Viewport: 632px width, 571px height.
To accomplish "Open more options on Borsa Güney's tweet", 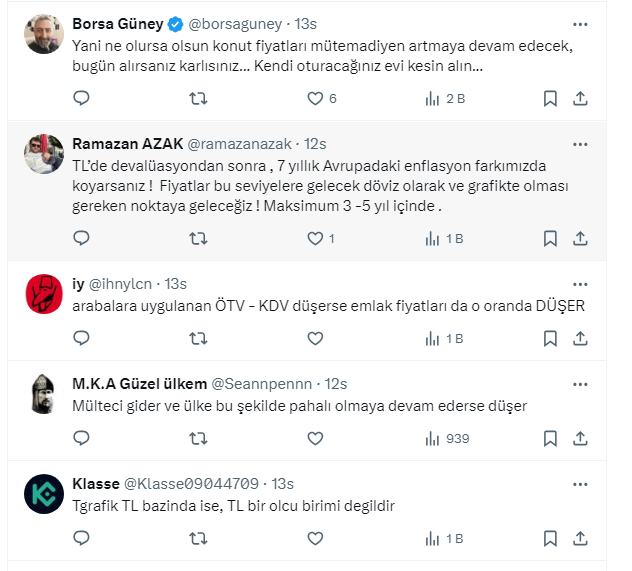I will click(580, 21).
